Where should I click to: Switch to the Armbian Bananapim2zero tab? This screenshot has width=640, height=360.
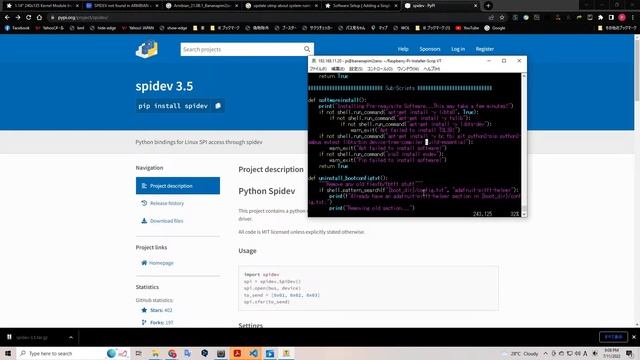pos(202,6)
